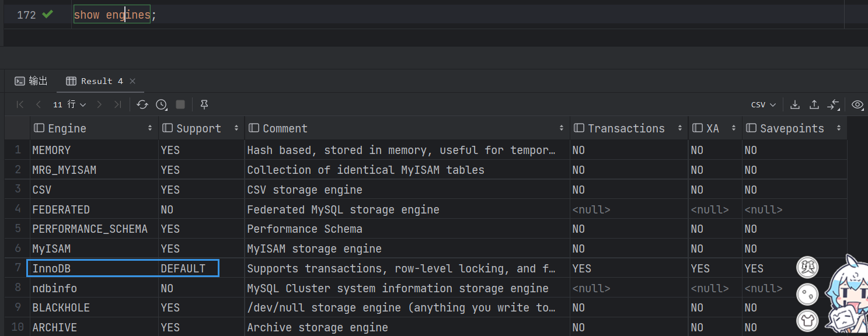The height and width of the screenshot is (336, 868).
Task: Click the upload/export to clipboard icon
Action: click(x=814, y=104)
